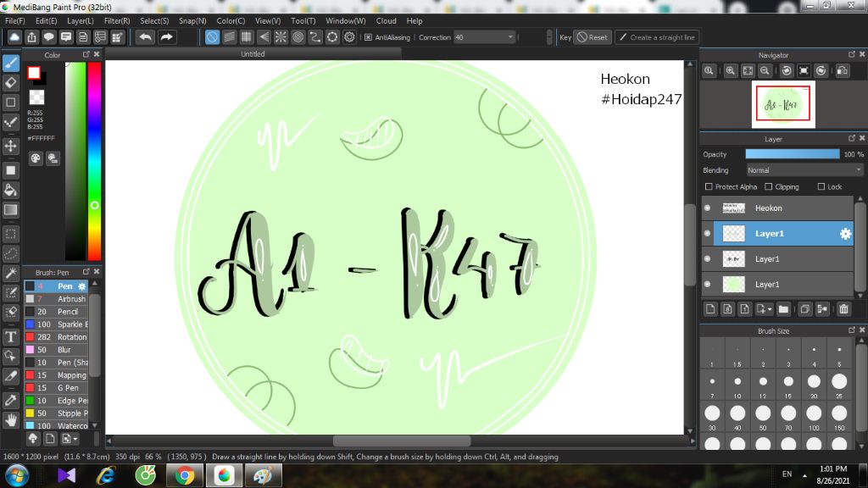Create a new layer folder
This screenshot has width=868, height=488.
[x=782, y=309]
